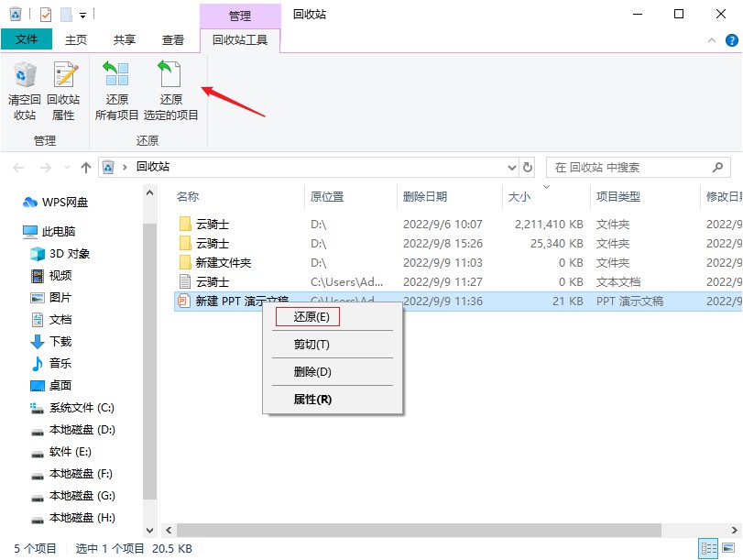This screenshot has width=743, height=560.
Task: Click Restore the selected items (还原选定的项目)
Action: coord(170,90)
